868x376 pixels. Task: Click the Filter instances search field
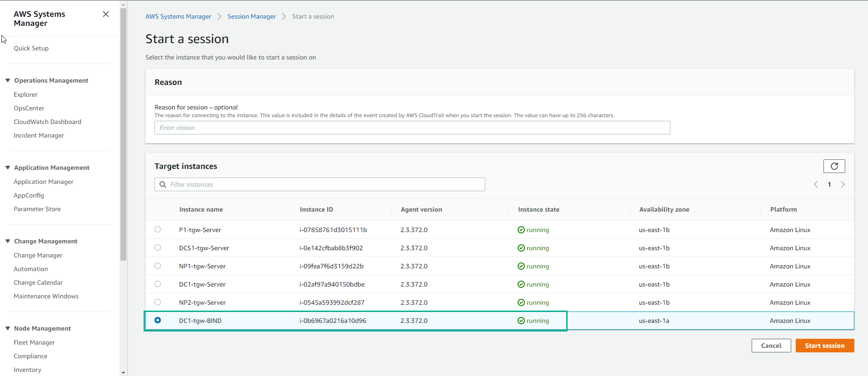click(320, 184)
